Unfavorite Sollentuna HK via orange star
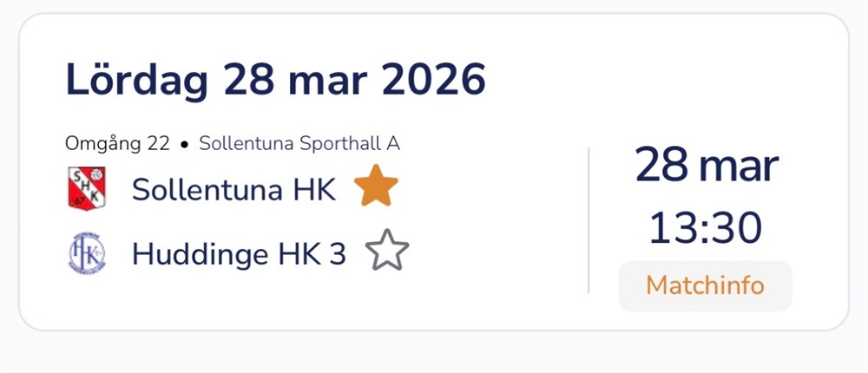Screen dimensions: 868x373 376,188
